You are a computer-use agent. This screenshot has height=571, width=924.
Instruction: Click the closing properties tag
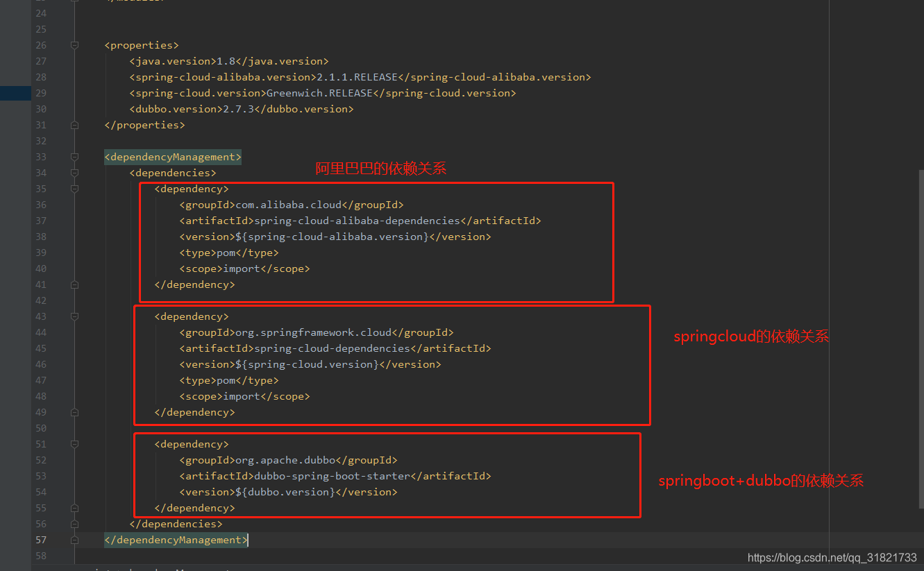tap(144, 125)
